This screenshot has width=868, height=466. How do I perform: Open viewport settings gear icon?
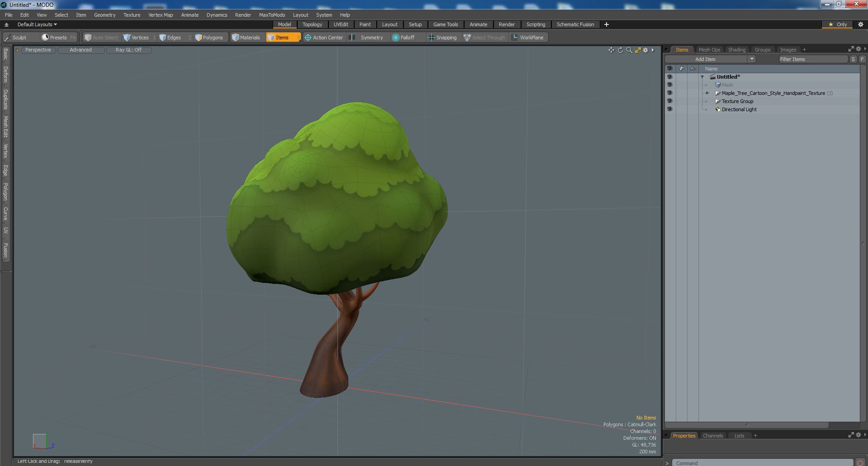click(x=646, y=50)
